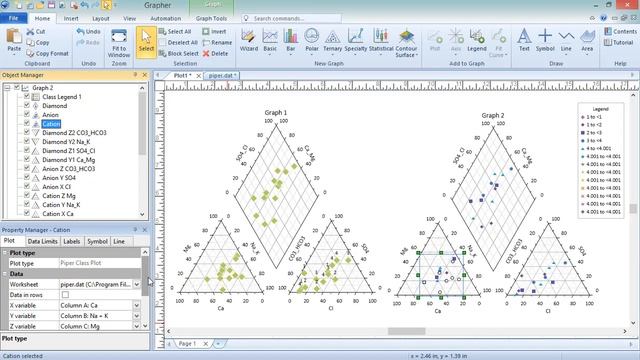This screenshot has height=360, width=640.
Task: Click the Basic graph icon
Action: pyautogui.click(x=270, y=36)
